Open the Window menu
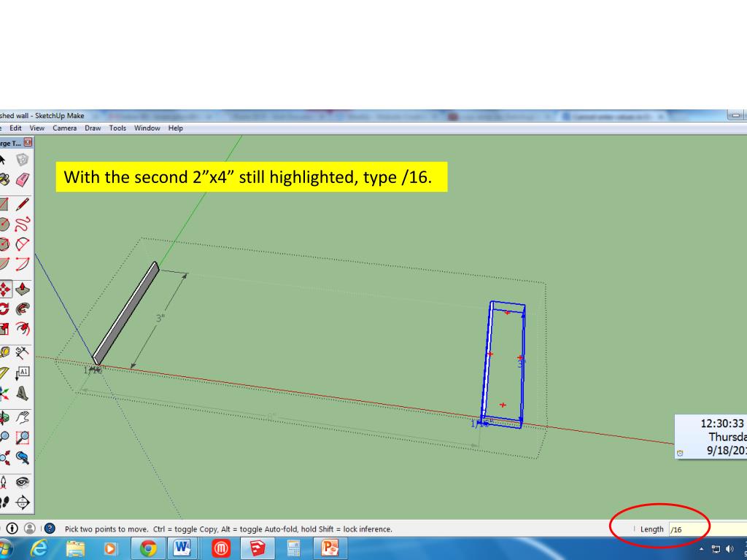The width and height of the screenshot is (747, 560). click(x=147, y=128)
